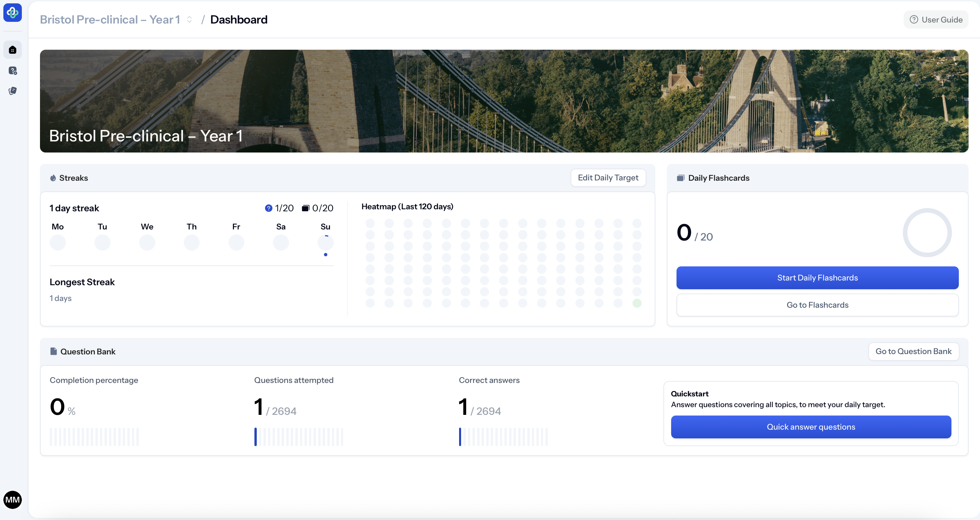This screenshot has width=980, height=520.
Task: Open the question bank sidebar icon
Action: pyautogui.click(x=12, y=70)
